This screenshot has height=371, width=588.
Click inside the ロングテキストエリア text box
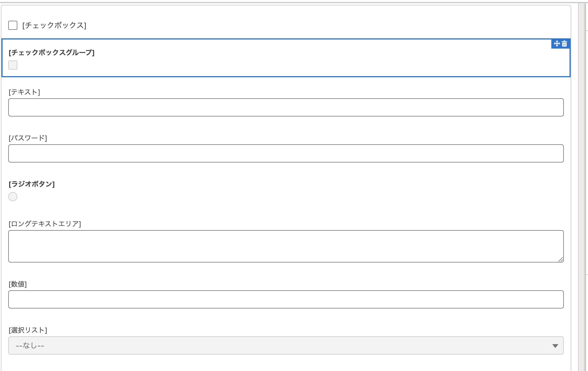tap(285, 246)
